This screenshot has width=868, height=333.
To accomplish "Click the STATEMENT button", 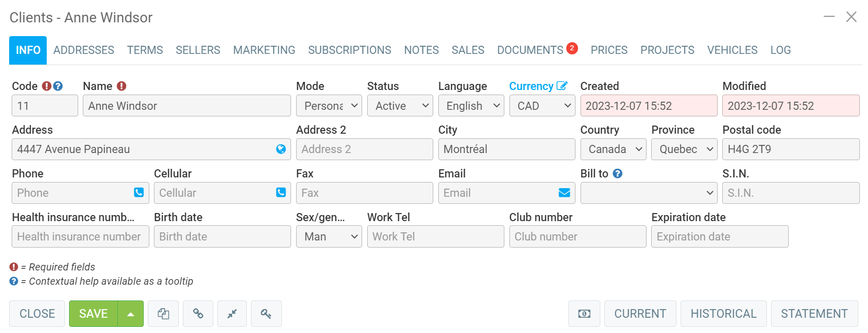I will (x=814, y=314).
